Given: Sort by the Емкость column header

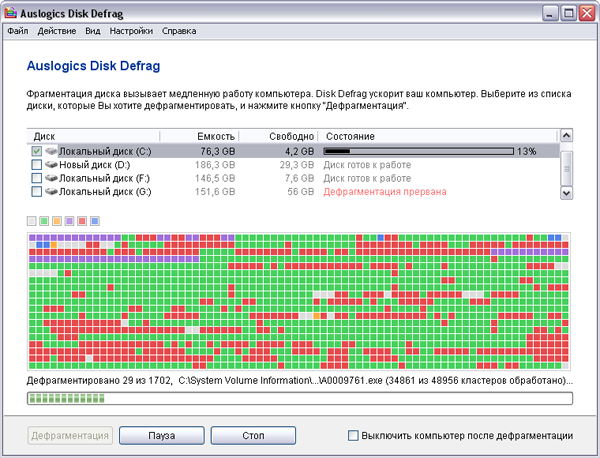Looking at the screenshot, I should 199,136.
